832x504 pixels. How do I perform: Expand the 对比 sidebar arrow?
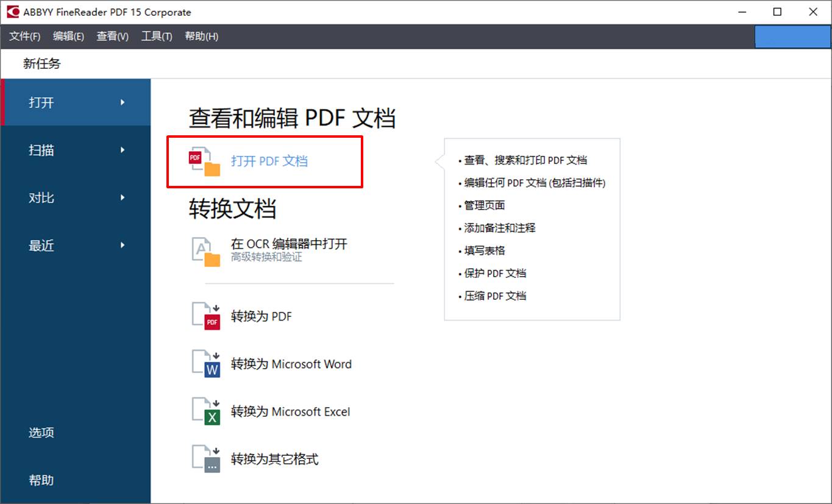[123, 197]
